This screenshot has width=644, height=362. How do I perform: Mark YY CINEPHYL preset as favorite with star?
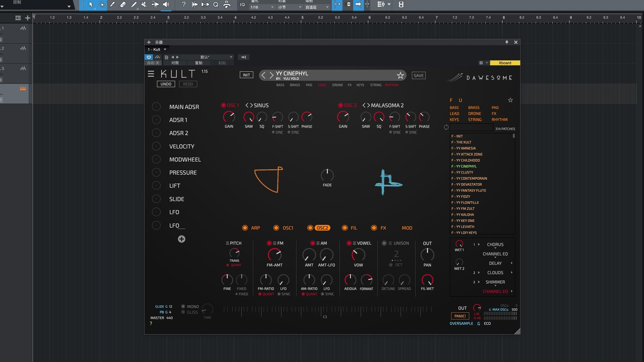[400, 75]
